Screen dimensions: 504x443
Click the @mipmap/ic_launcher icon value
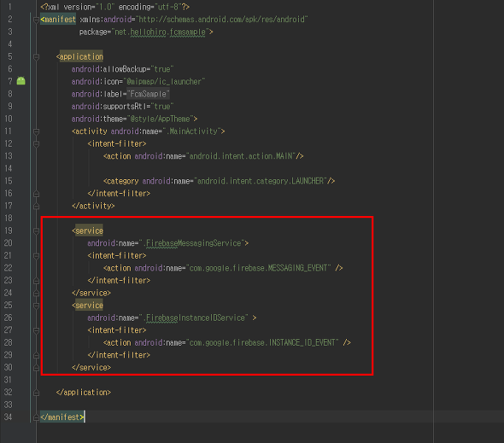tap(164, 82)
